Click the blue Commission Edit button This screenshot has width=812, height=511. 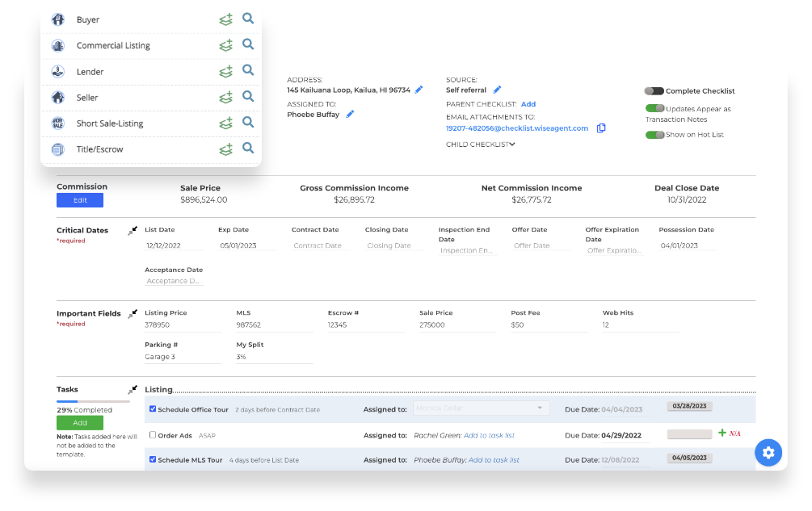point(80,200)
